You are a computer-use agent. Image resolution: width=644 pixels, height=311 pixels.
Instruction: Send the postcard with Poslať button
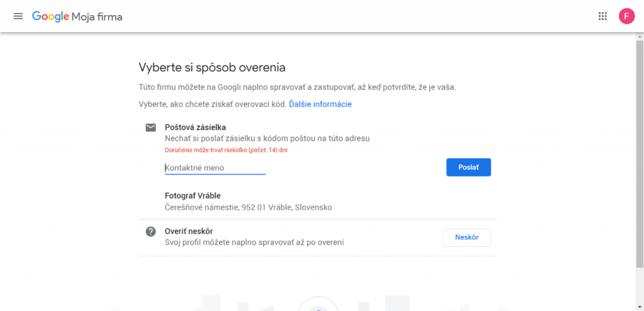[x=468, y=167]
